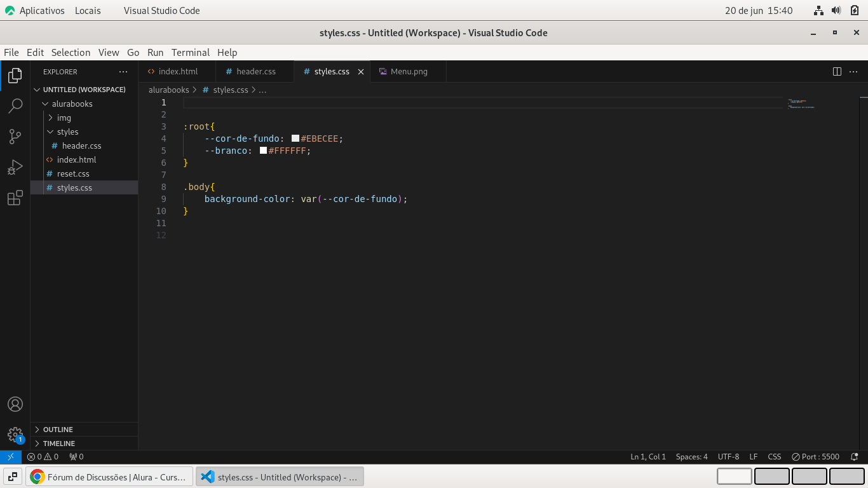868x488 pixels.
Task: Open index.html in the file tree
Action: (x=84, y=159)
